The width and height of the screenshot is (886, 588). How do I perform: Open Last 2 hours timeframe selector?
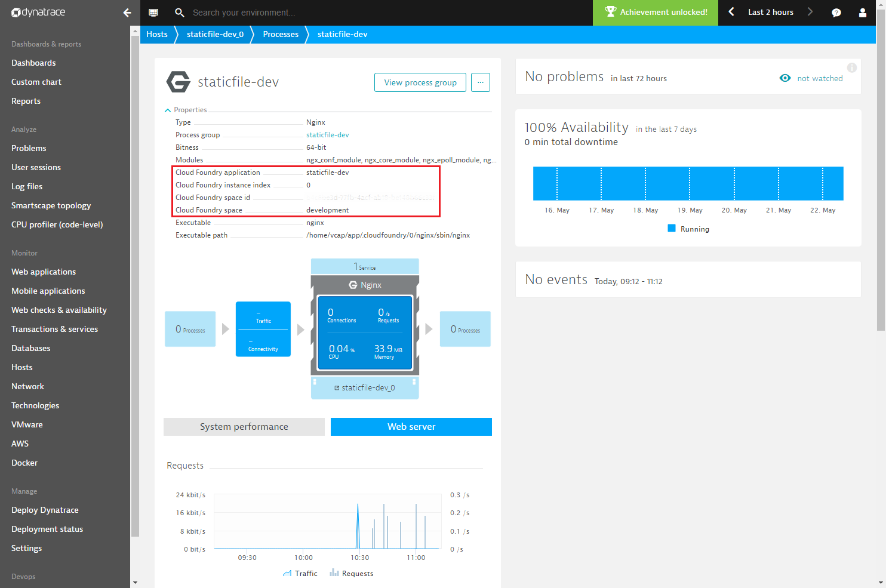click(771, 12)
